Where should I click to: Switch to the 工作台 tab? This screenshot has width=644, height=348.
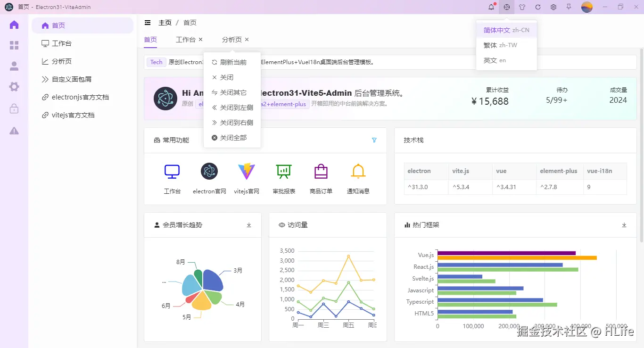186,40
